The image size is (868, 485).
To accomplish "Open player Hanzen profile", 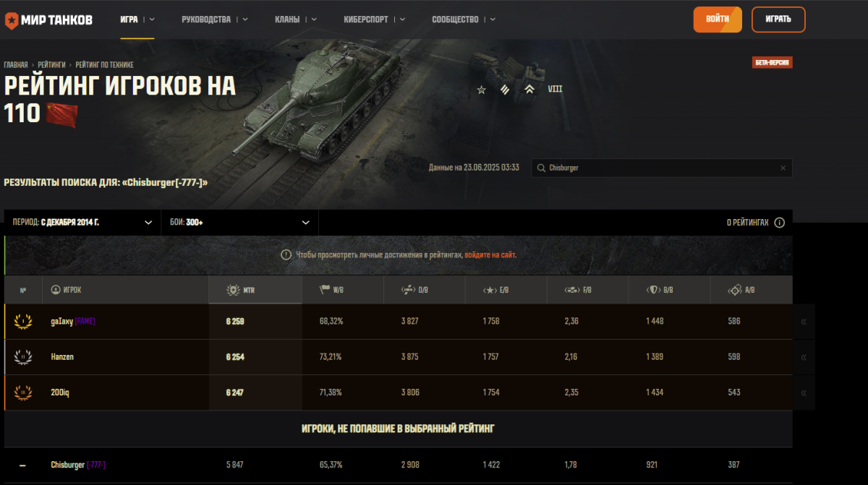I will click(62, 357).
